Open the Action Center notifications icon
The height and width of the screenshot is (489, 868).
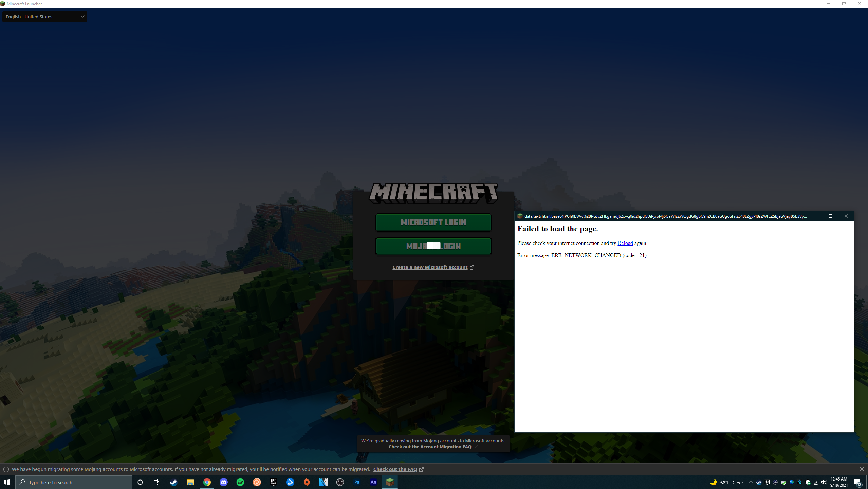[857, 482]
